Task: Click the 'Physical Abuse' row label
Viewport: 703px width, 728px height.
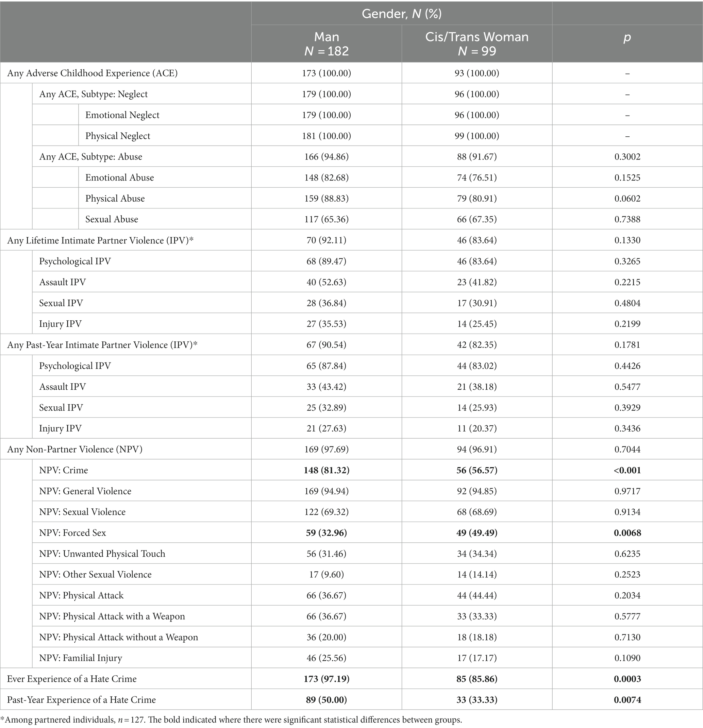Action: pyautogui.click(x=115, y=198)
